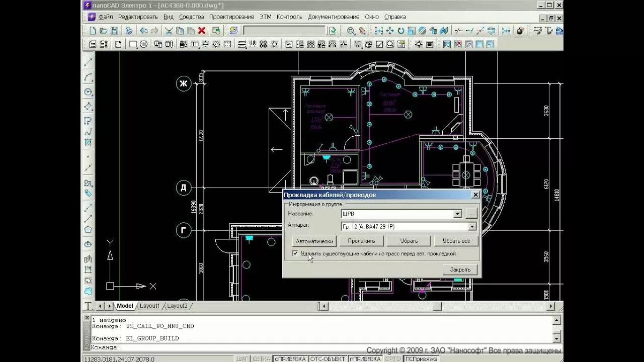The height and width of the screenshot is (362, 644).
Task: Open browse '...' button next to Название
Action: tap(471, 214)
